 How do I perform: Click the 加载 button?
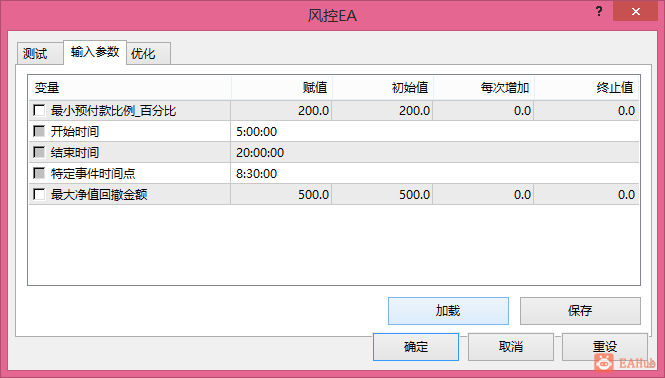click(448, 311)
